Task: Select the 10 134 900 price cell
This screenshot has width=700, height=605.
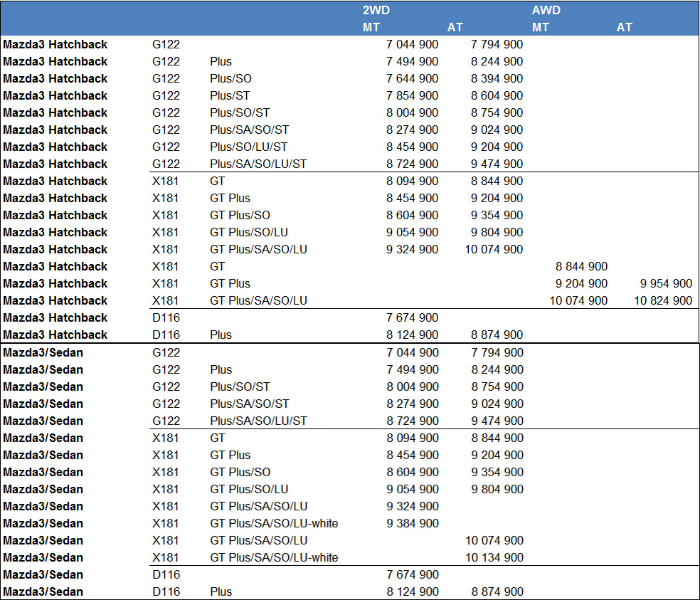Action: [x=494, y=557]
